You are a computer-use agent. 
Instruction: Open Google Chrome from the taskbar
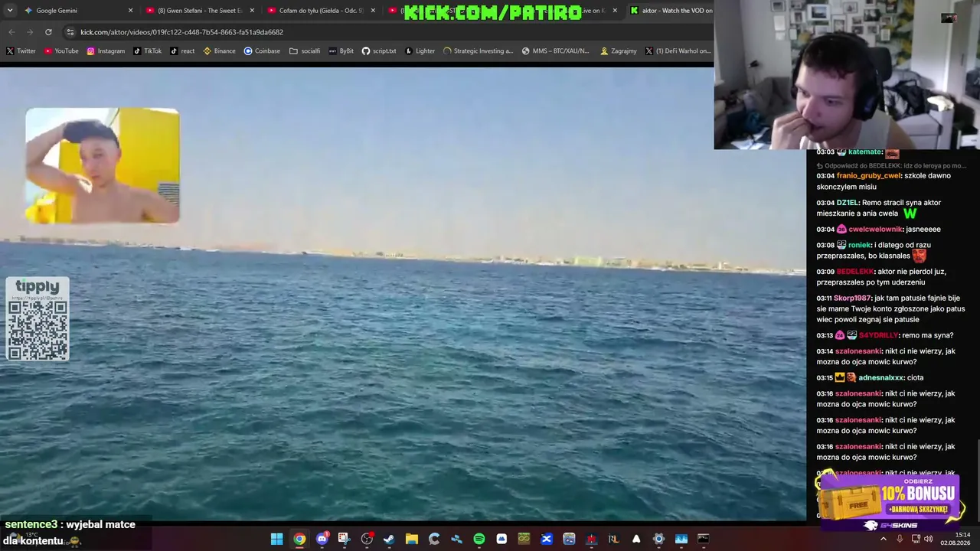point(299,539)
